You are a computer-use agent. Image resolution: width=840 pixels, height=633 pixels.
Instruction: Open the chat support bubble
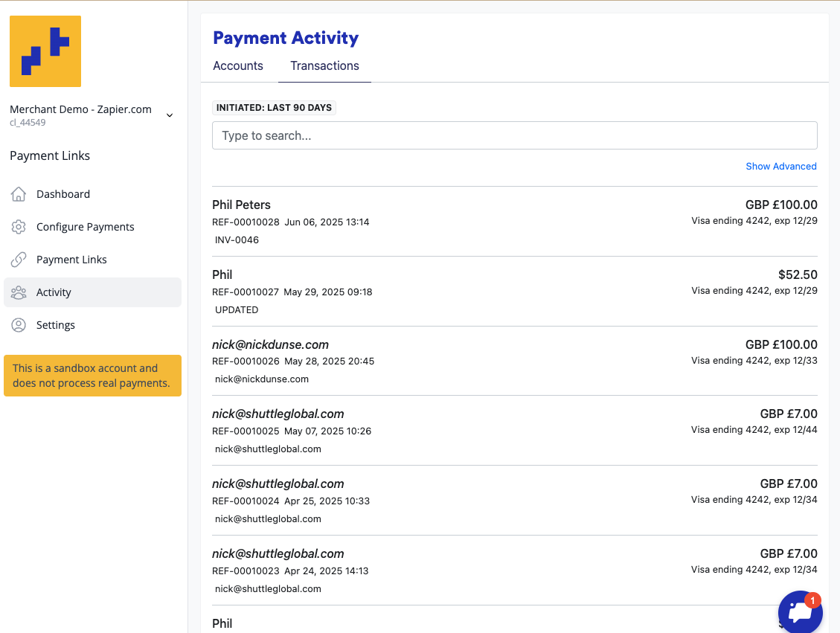(x=800, y=611)
